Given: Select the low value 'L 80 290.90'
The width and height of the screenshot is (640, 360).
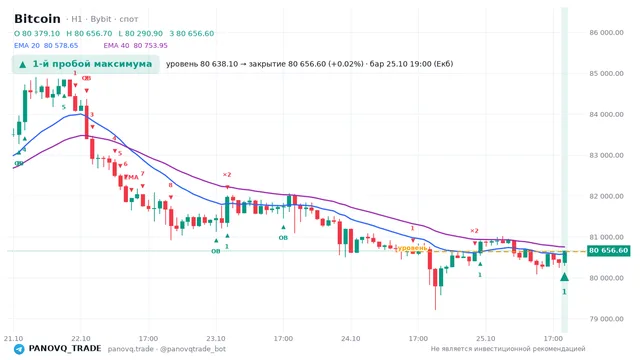Looking at the screenshot, I should click(x=140, y=33).
